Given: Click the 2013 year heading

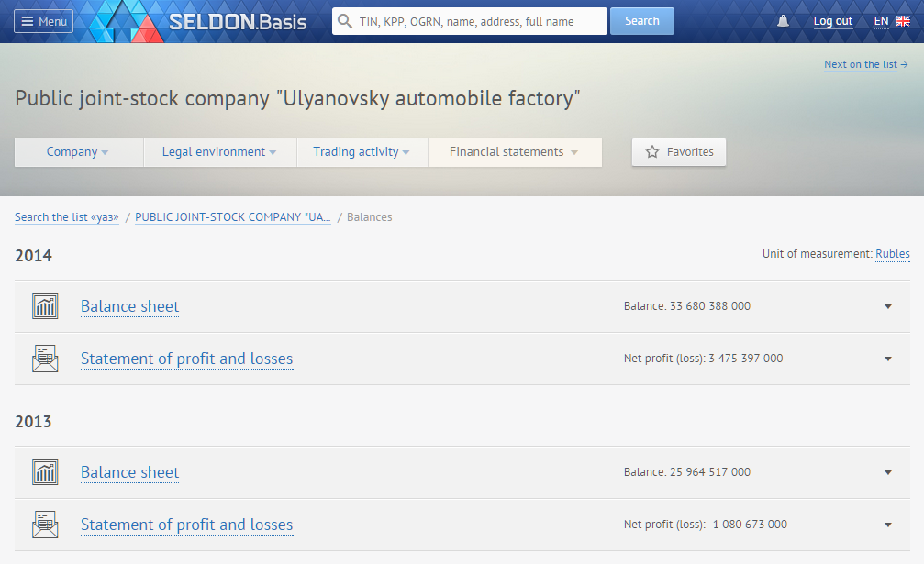Looking at the screenshot, I should (34, 422).
